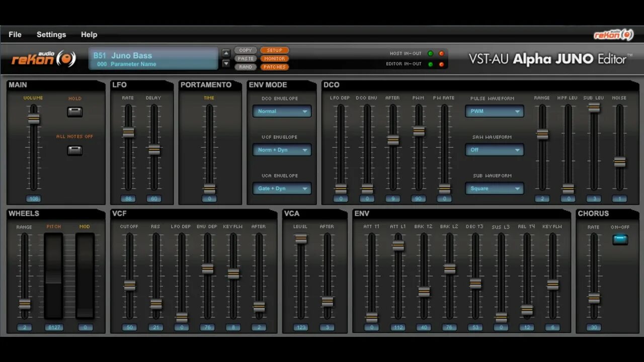Toggle the Chorus ON-OFF switch

[x=620, y=239]
